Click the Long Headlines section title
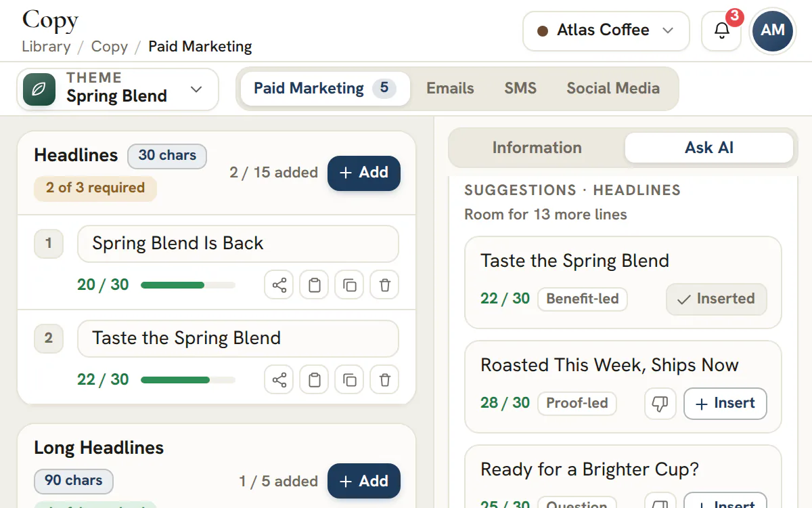This screenshot has height=508, width=812. pyautogui.click(x=99, y=448)
